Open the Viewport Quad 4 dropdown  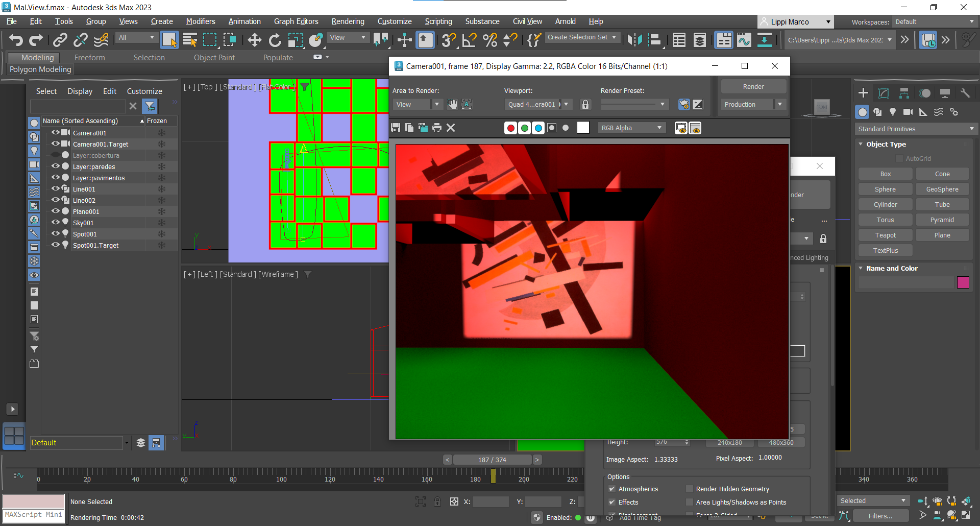click(x=538, y=104)
